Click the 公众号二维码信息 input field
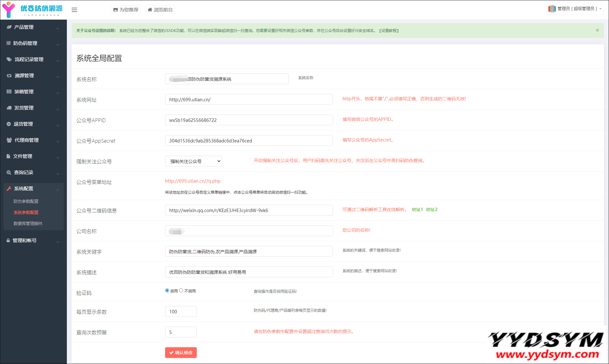Screen dimensions: 609x364 click(249, 210)
